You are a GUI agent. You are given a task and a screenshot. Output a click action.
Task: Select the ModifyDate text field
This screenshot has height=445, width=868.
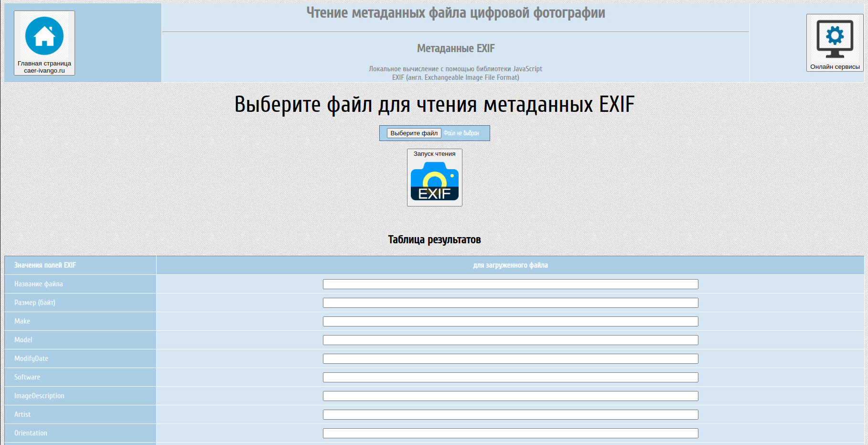click(510, 359)
